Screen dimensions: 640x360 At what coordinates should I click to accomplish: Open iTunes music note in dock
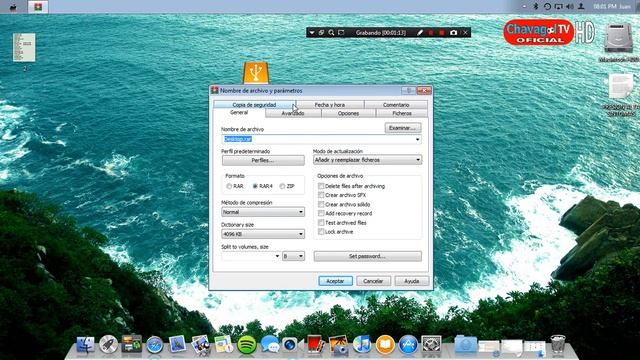coord(362,345)
